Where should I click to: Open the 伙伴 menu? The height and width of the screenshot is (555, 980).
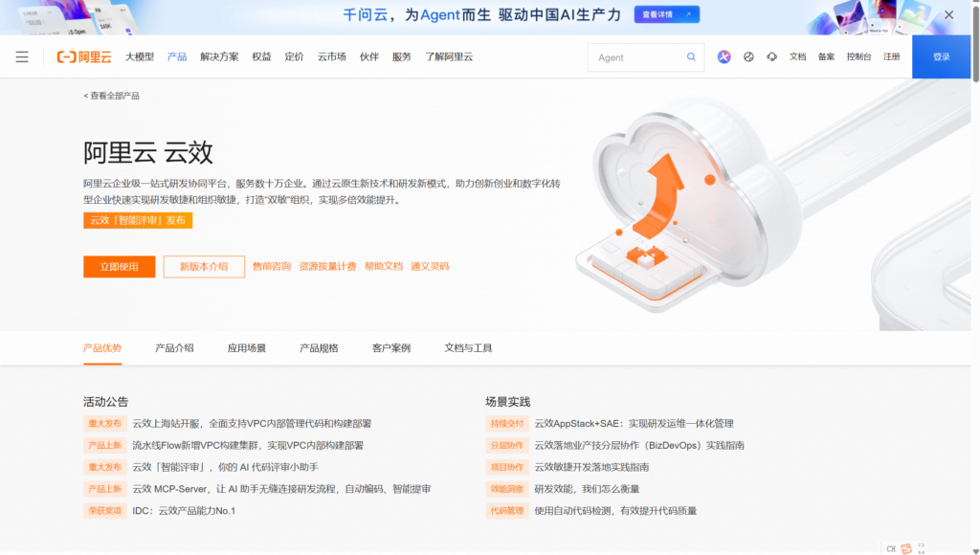coord(369,56)
